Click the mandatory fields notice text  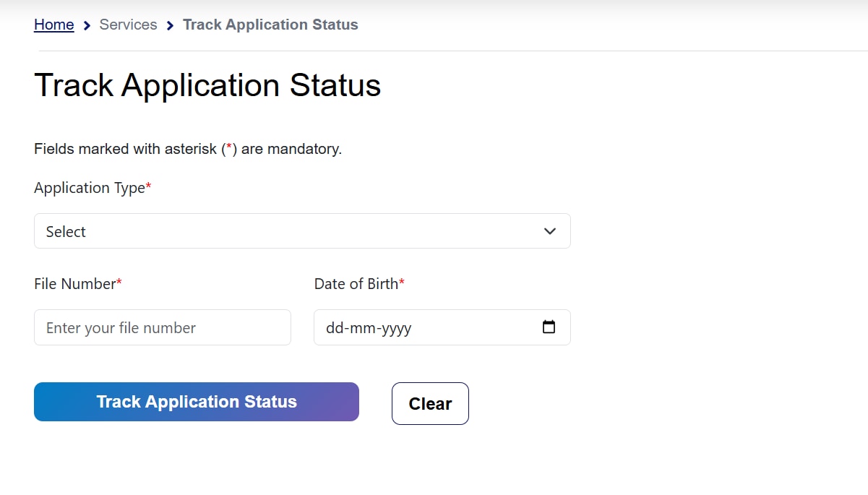coord(187,149)
